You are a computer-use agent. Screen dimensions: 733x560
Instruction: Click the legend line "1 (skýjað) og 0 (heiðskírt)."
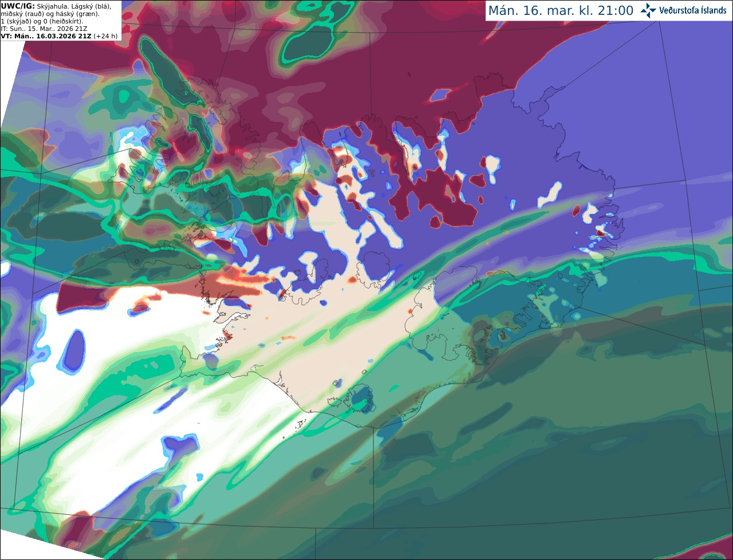42,21
